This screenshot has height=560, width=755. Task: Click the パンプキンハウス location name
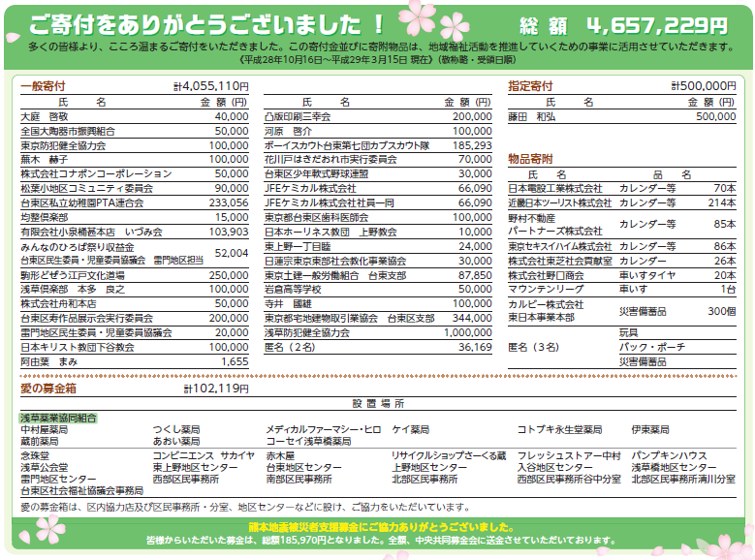(x=669, y=455)
